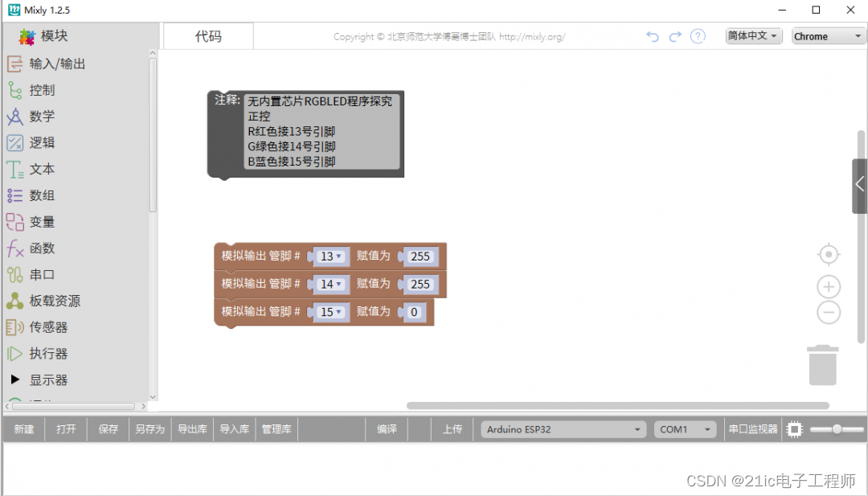Zoom in with the plus icon
868x496 pixels.
tap(829, 287)
